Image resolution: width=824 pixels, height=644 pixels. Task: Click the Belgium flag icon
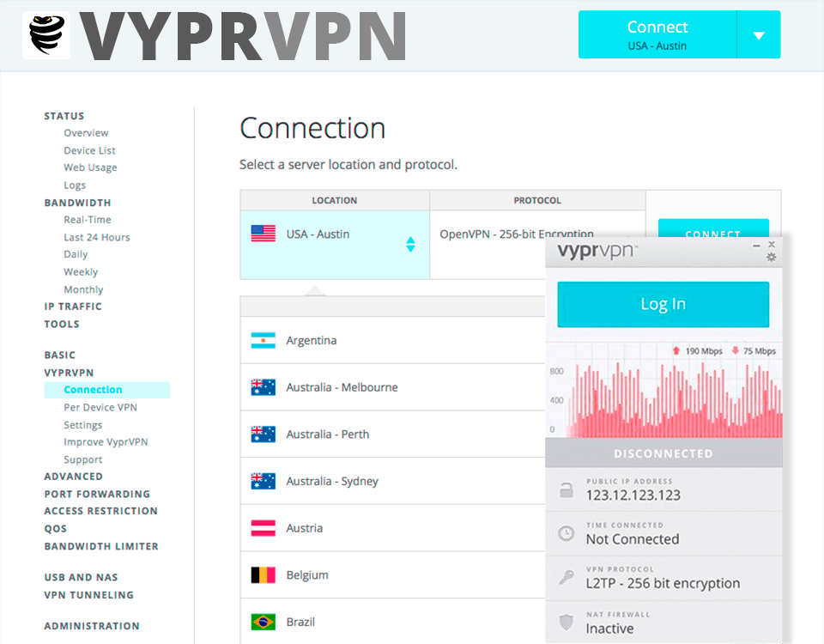tap(263, 574)
